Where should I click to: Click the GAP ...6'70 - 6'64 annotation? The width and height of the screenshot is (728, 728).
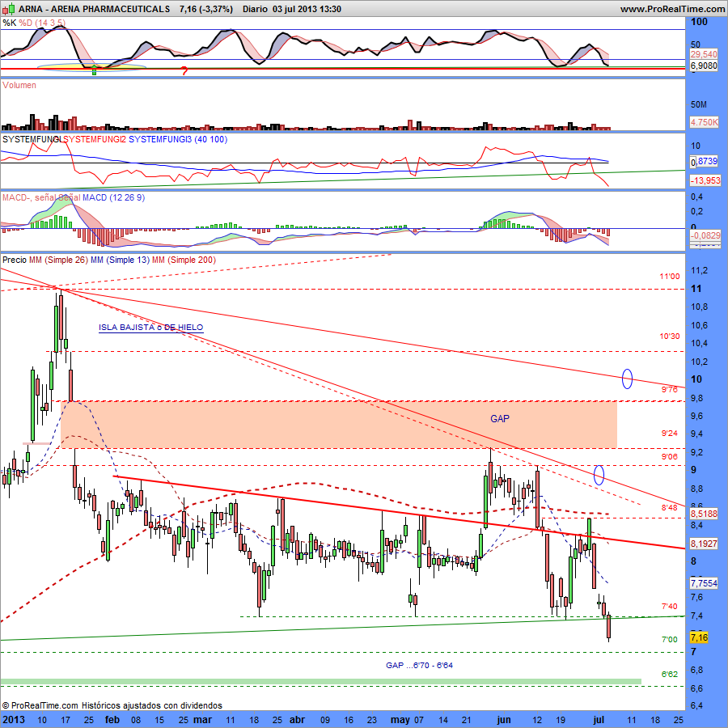pyautogui.click(x=419, y=666)
